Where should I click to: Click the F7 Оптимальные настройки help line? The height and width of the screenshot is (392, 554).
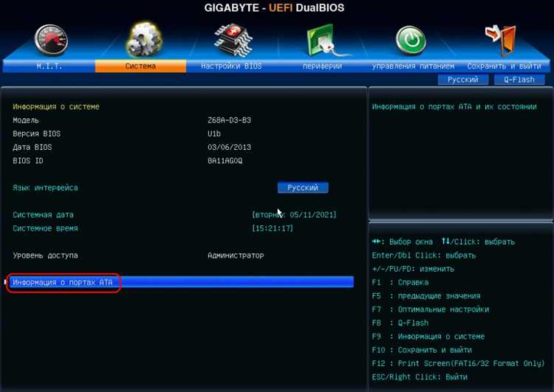(431, 309)
